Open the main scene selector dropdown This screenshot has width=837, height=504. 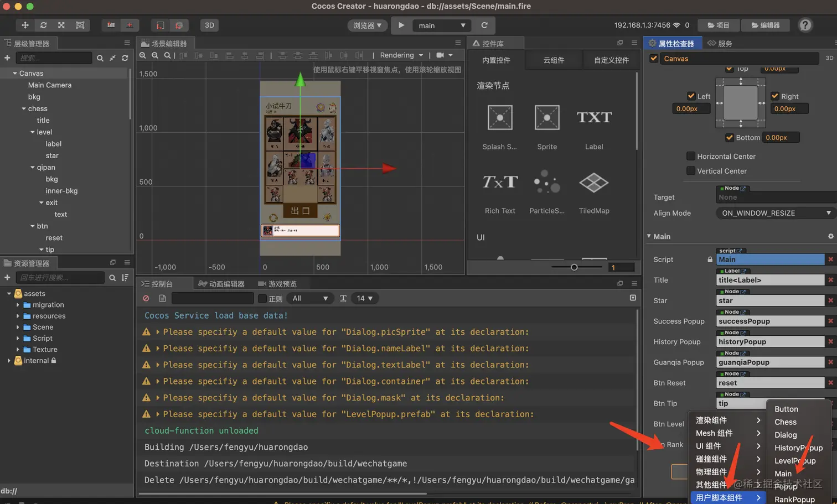coord(442,25)
